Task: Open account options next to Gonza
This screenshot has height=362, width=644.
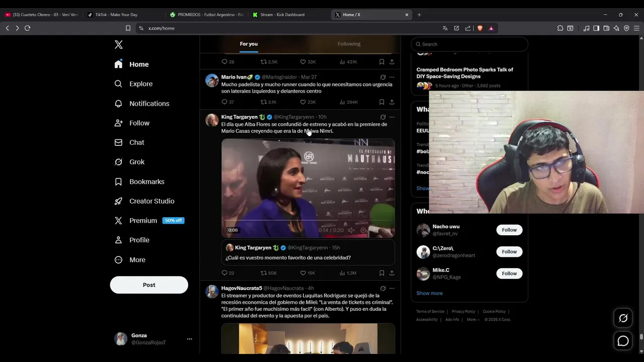Action: pyautogui.click(x=190, y=339)
